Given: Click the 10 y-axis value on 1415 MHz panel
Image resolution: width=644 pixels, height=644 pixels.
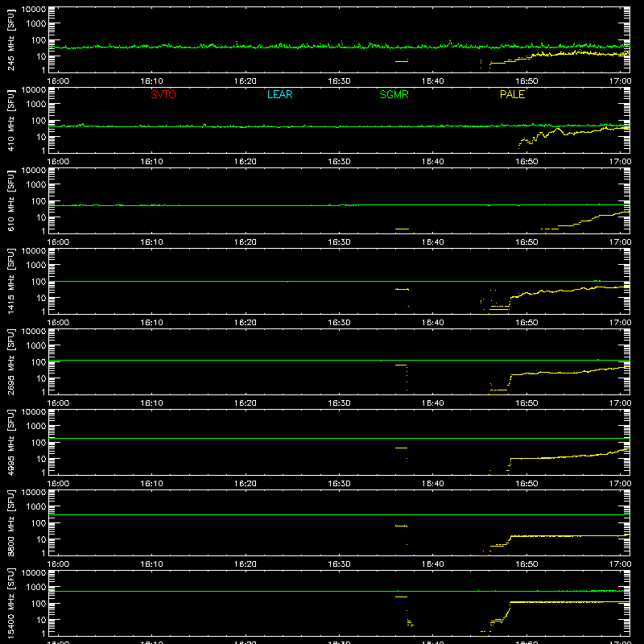Looking at the screenshot, I should 41,298.
